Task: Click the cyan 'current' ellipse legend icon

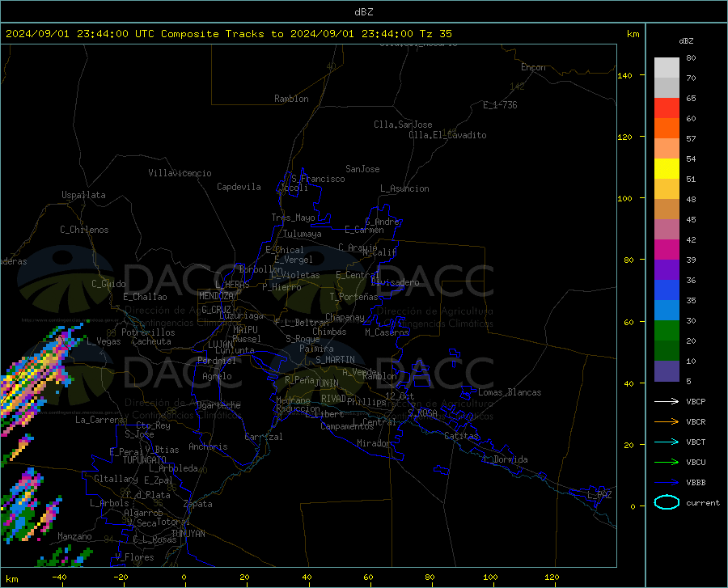Action: pos(667,502)
